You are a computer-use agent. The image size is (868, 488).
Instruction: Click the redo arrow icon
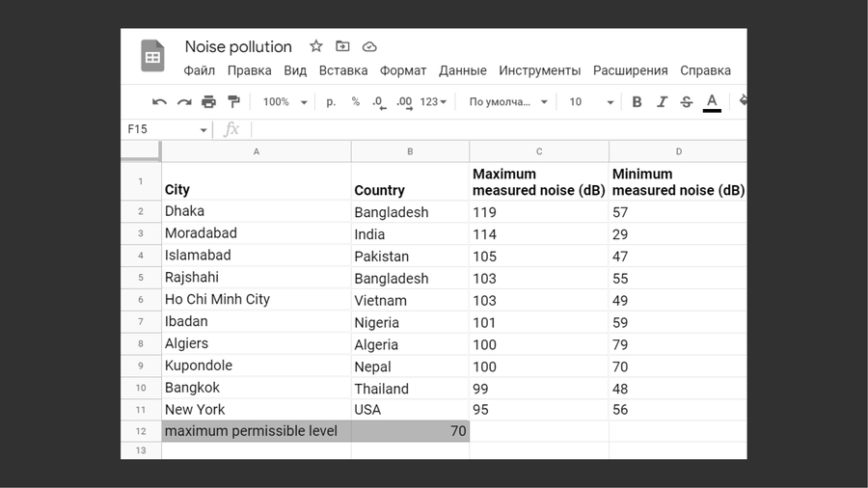coord(183,101)
